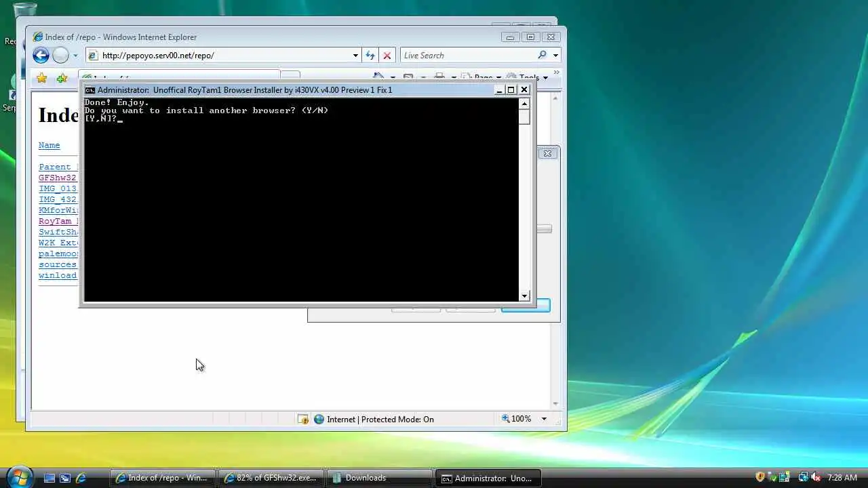This screenshot has height=488, width=868.
Task: Open the W2K_Ext link in listing
Action: point(58,243)
